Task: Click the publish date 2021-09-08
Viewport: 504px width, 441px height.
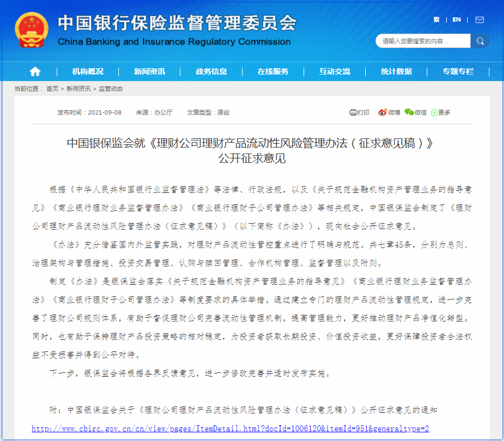Action: tap(104, 112)
